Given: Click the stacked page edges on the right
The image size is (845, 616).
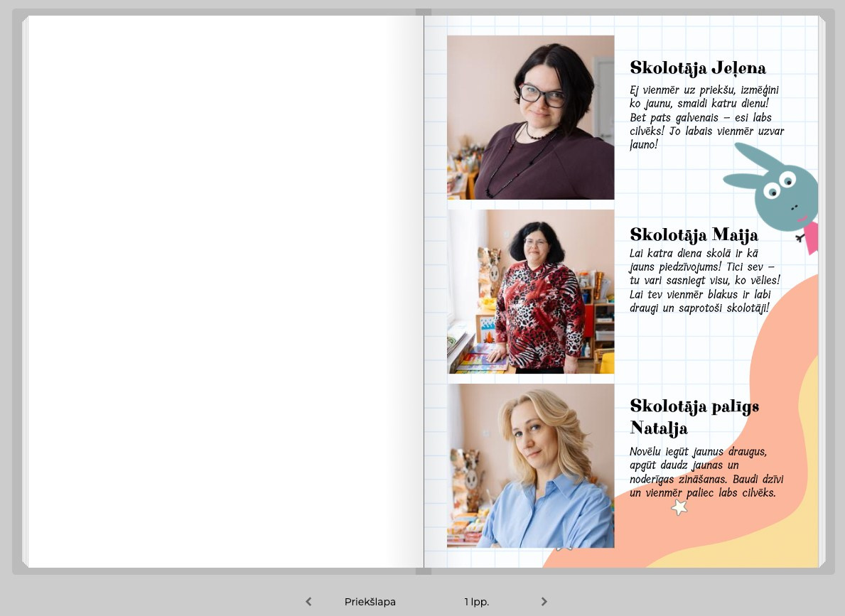Looking at the screenshot, I should 822,291.
